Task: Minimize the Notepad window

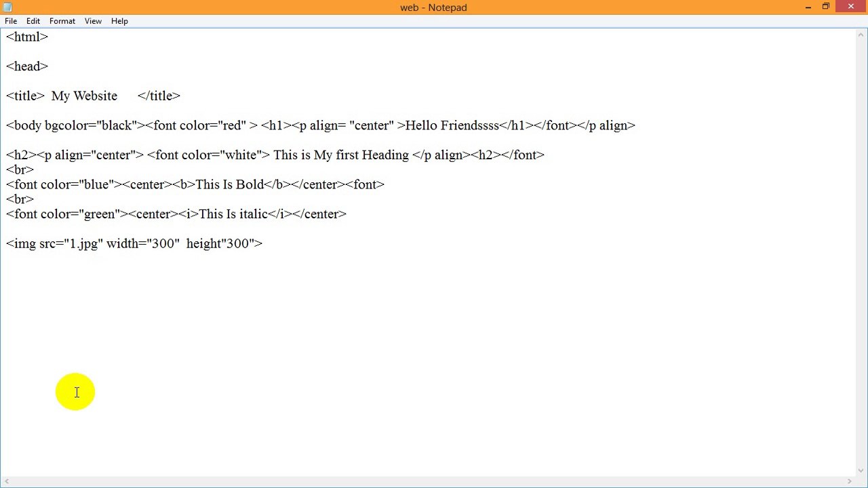Action: (808, 7)
